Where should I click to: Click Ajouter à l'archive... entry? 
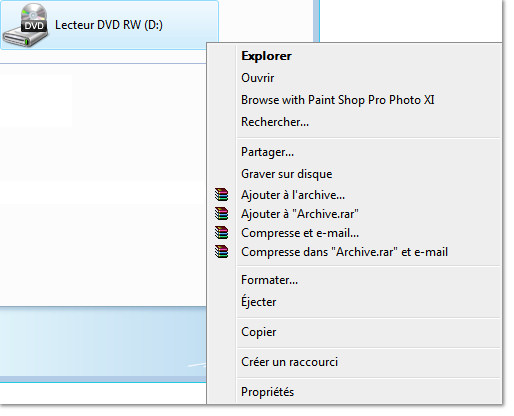tap(293, 195)
